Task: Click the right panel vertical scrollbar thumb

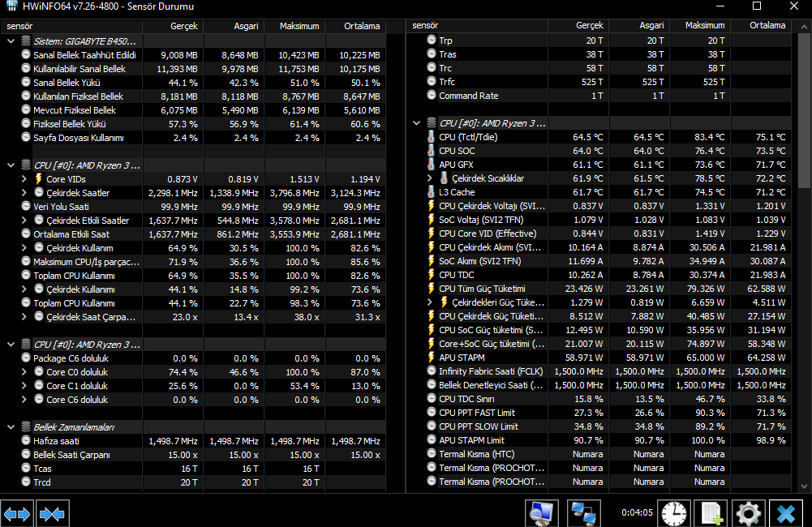Action: point(804,111)
